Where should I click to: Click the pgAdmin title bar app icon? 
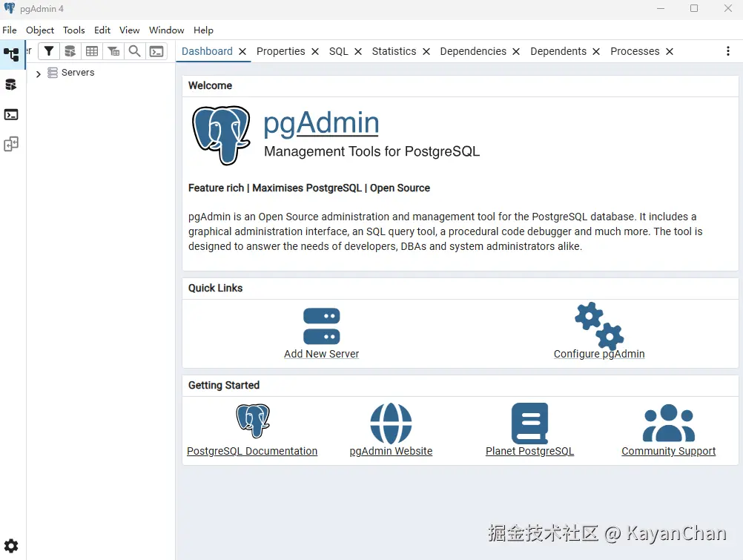10,8
